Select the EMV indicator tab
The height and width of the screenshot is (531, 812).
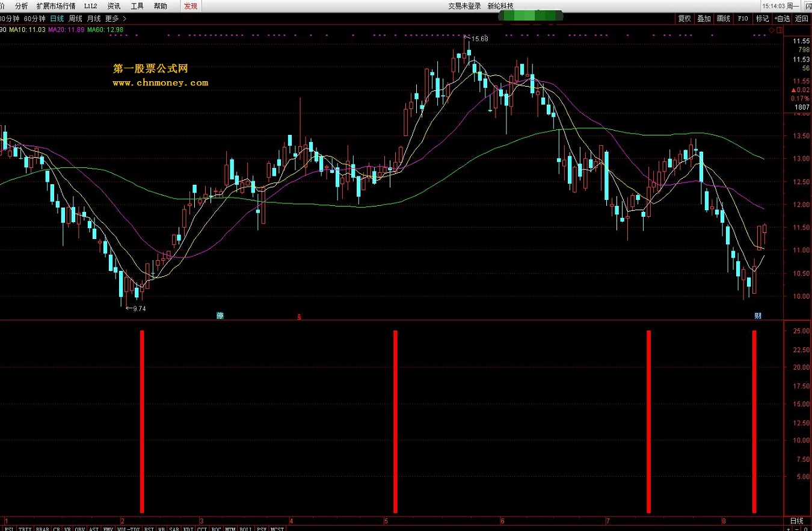pos(108,528)
